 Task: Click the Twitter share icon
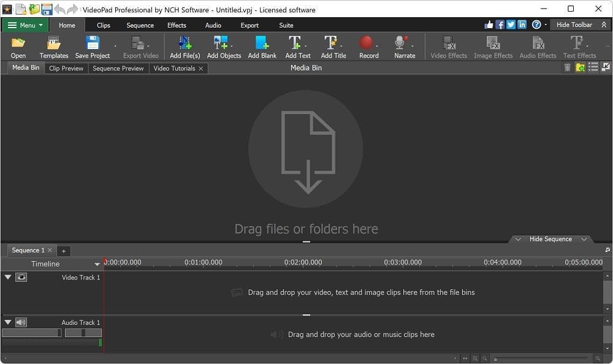pyautogui.click(x=511, y=25)
